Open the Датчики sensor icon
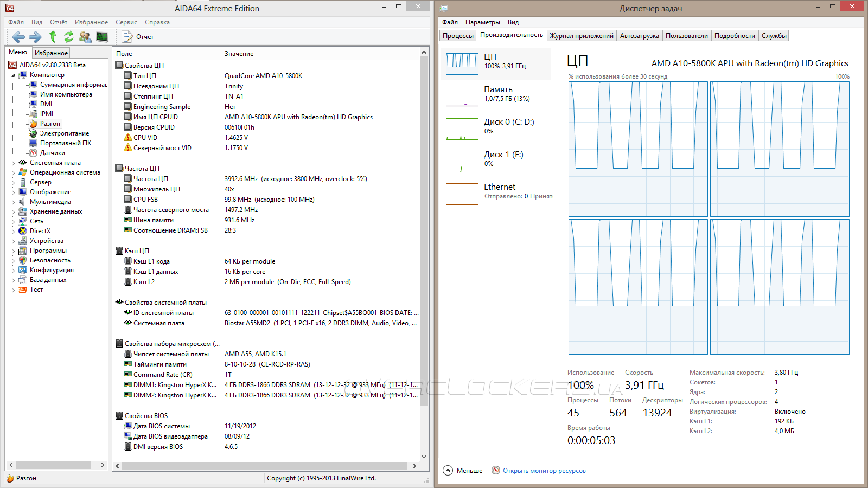Viewport: 868px width, 488px height. click(x=34, y=153)
